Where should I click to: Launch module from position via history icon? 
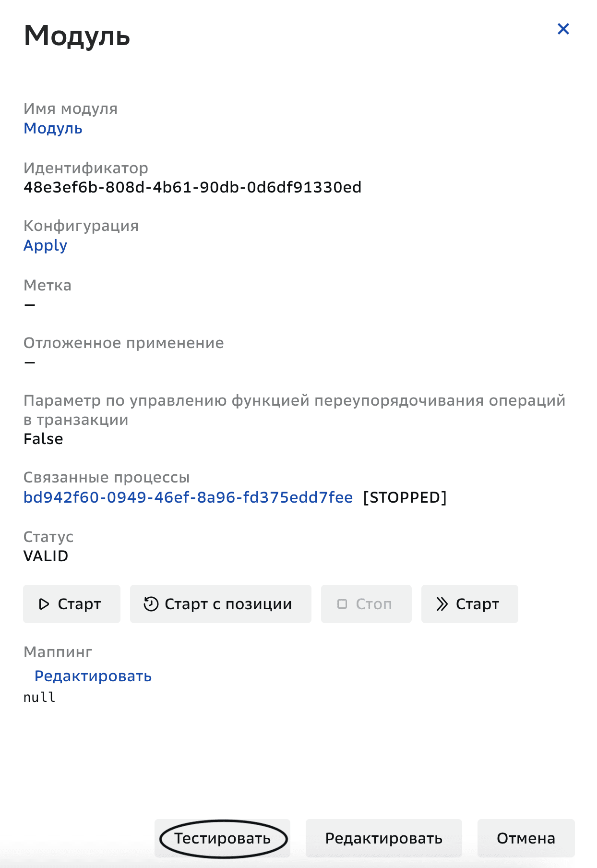(220, 604)
